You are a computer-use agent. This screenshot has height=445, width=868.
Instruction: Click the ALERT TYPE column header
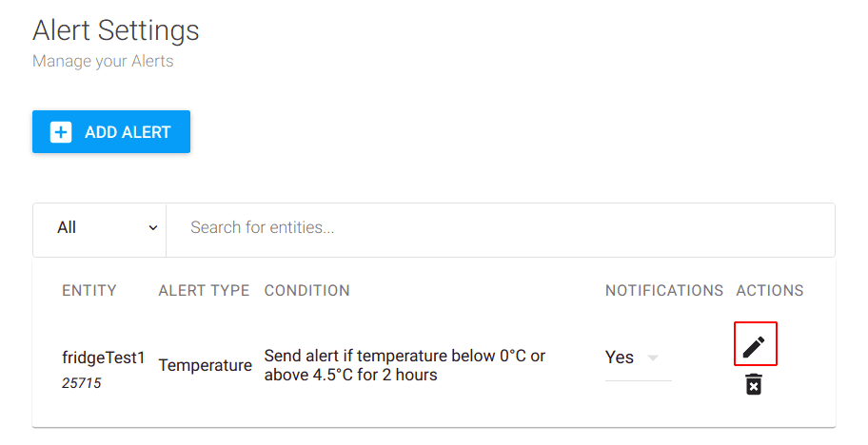coord(204,290)
